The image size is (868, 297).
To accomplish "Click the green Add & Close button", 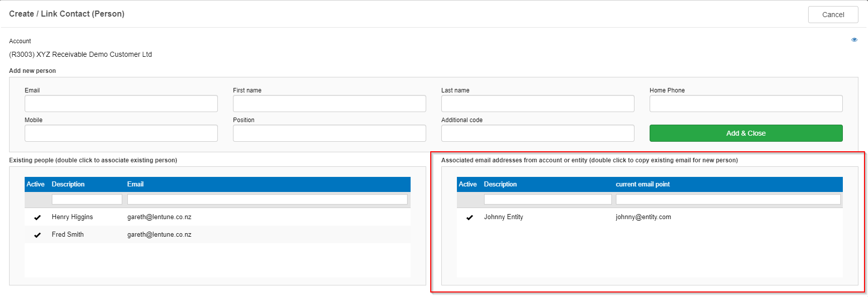I will tap(746, 133).
